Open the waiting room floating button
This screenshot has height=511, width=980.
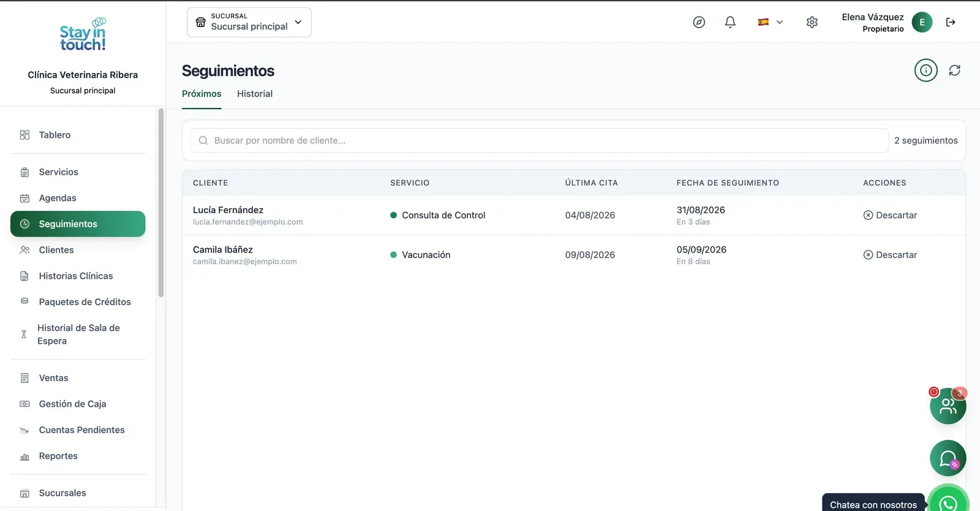tap(948, 406)
